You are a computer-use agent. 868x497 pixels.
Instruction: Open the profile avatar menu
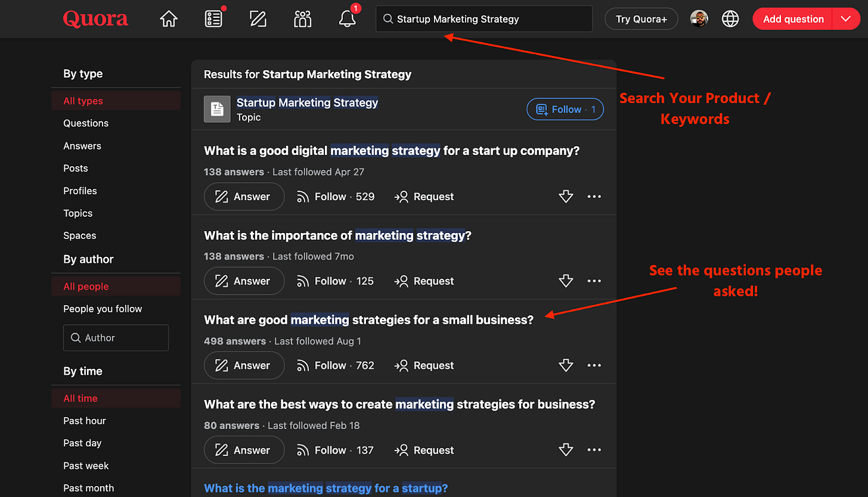click(699, 19)
